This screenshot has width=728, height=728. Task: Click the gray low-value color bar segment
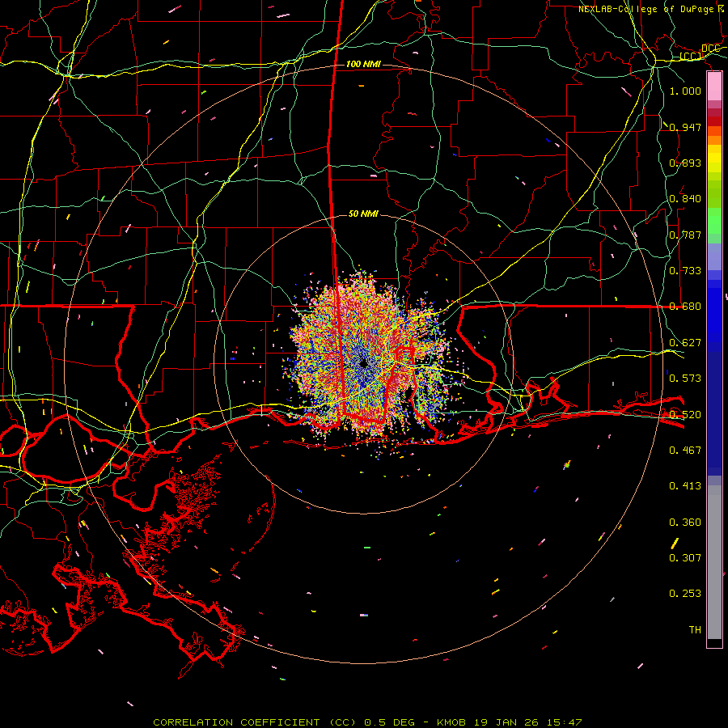pyautogui.click(x=714, y=562)
